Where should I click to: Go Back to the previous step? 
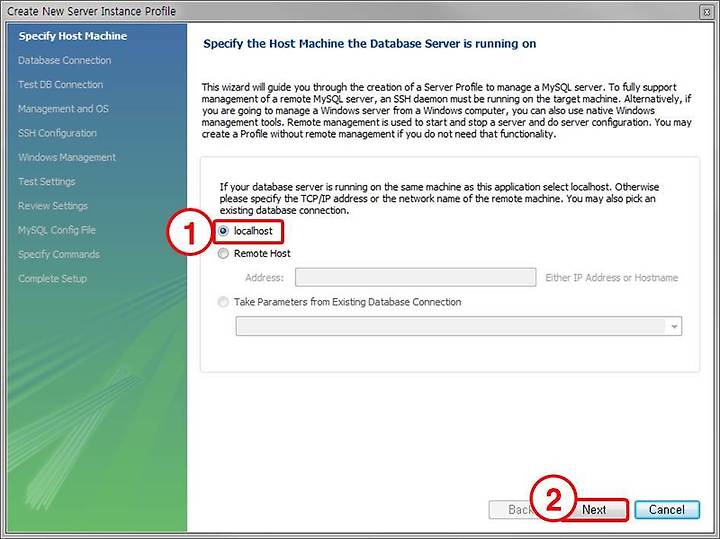click(519, 510)
